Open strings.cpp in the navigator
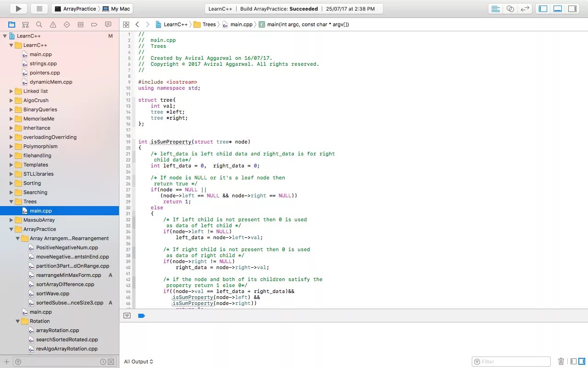588x368 pixels. pyautogui.click(x=43, y=63)
